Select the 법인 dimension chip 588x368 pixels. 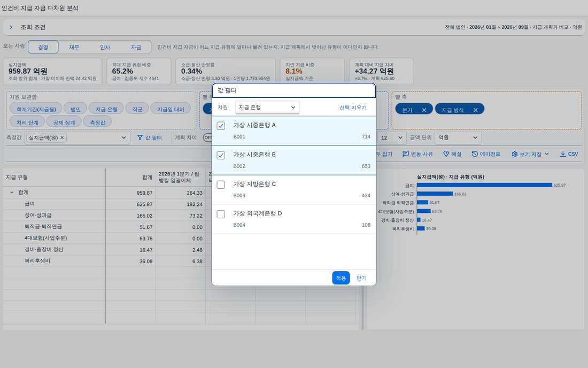75,109
